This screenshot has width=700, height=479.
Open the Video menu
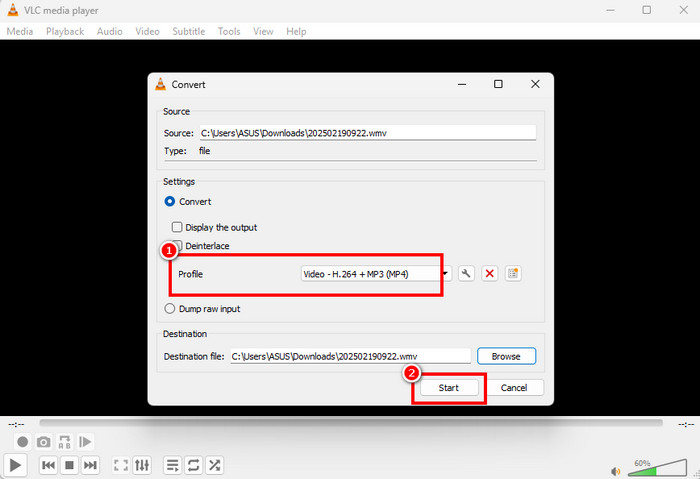click(x=147, y=31)
